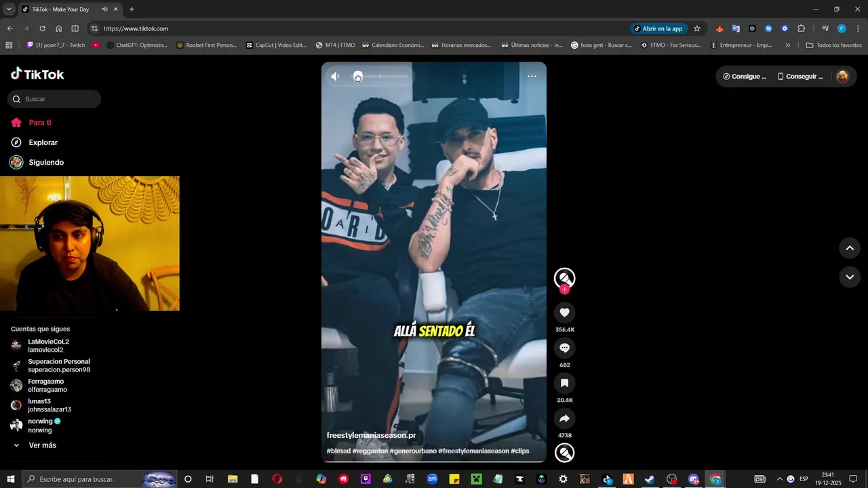Open Task View on the taskbar

click(210, 479)
